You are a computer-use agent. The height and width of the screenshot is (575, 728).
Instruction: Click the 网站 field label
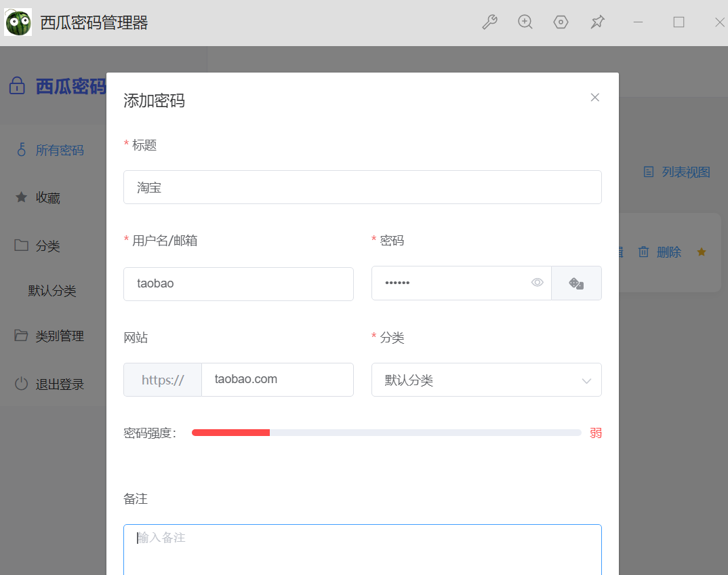(136, 337)
